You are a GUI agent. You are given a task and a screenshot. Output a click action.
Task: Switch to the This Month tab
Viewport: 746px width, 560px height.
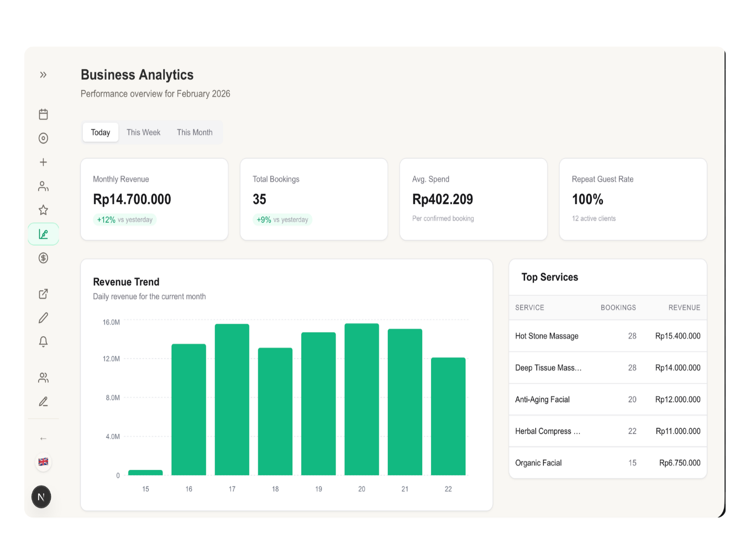pyautogui.click(x=195, y=133)
